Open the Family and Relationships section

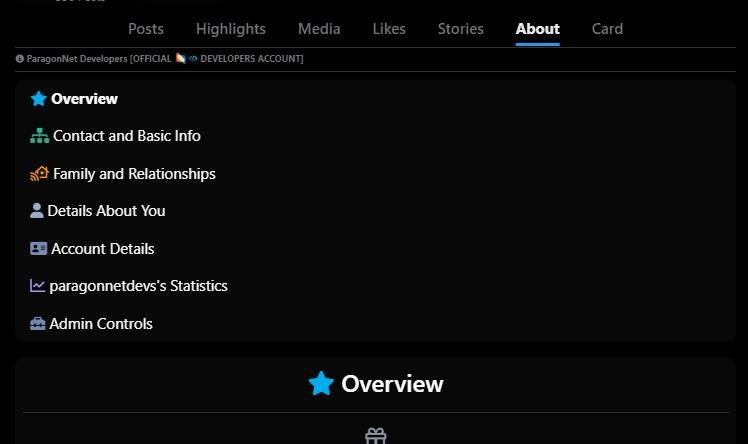(134, 174)
